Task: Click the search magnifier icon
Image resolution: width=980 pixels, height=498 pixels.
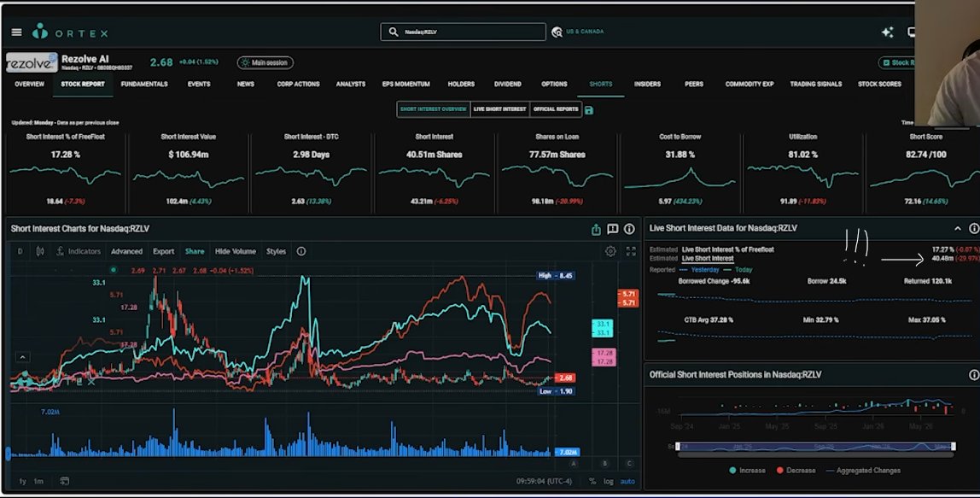Action: tap(394, 32)
